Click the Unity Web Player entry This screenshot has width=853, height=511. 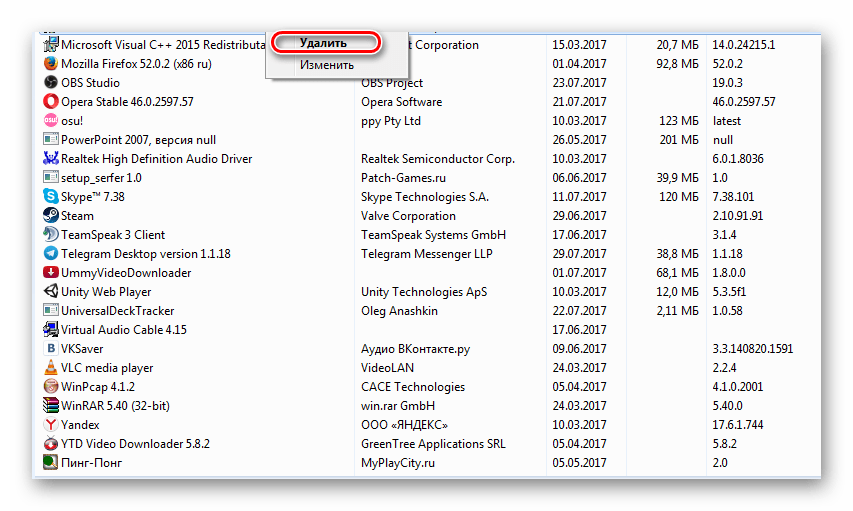click(106, 292)
